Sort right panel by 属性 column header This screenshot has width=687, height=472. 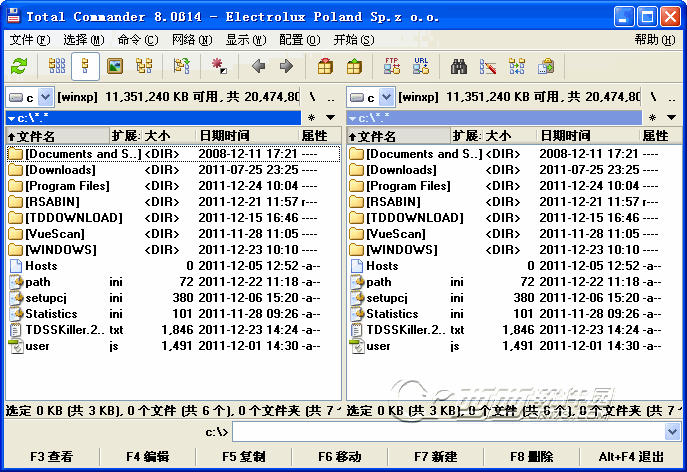[660, 136]
